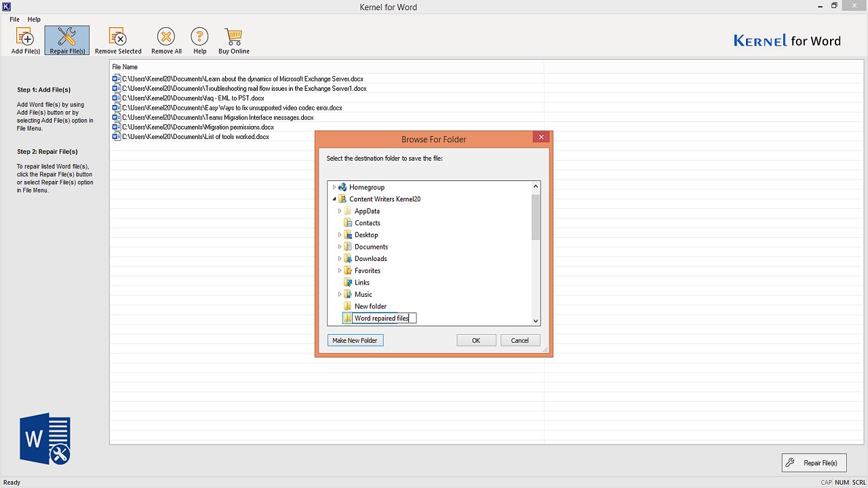Expand the Homegroup tree node
The width and height of the screenshot is (868, 488).
(334, 187)
